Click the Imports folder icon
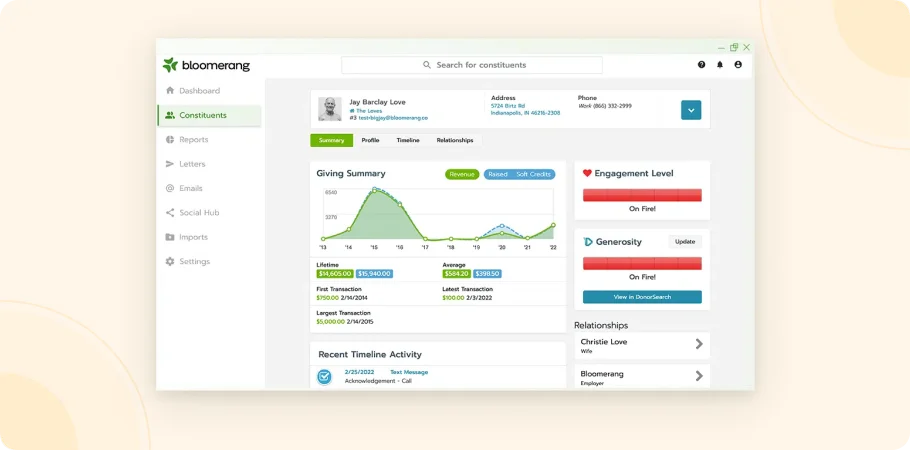The height and width of the screenshot is (450, 910). [170, 237]
